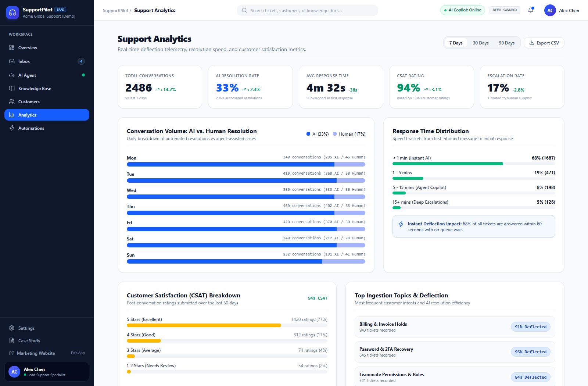Go to the AI Agent page
588x386 pixels.
[47, 75]
